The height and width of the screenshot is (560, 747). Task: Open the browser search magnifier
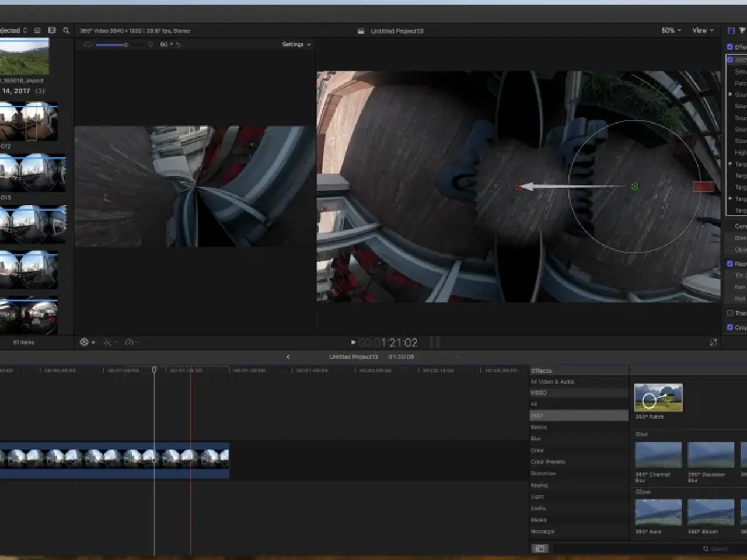click(66, 30)
